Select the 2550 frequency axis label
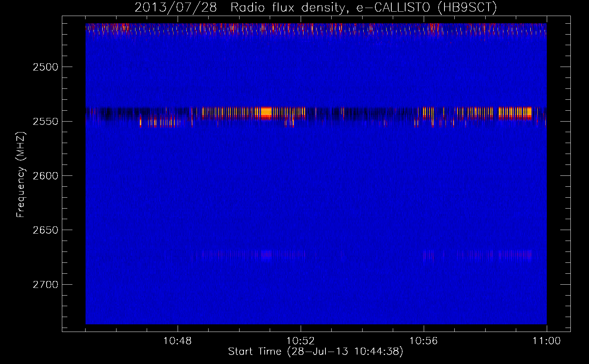The image size is (589, 364). [45, 121]
